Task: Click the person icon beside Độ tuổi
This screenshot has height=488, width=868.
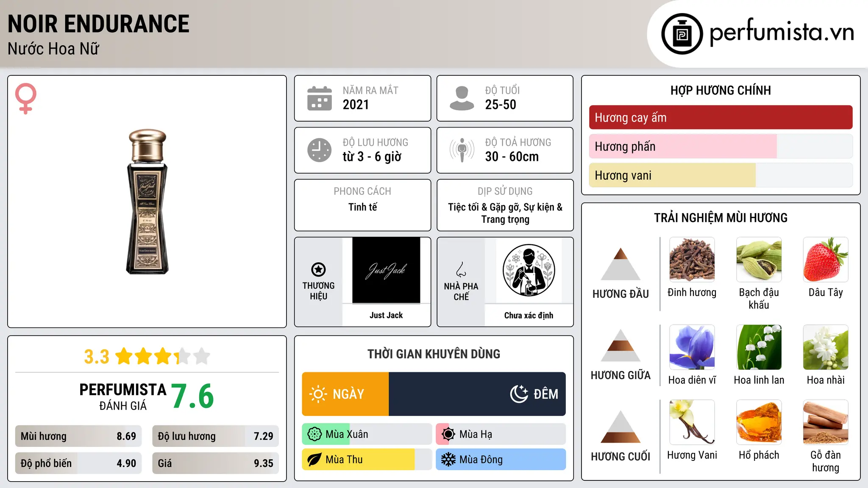Action: [462, 98]
